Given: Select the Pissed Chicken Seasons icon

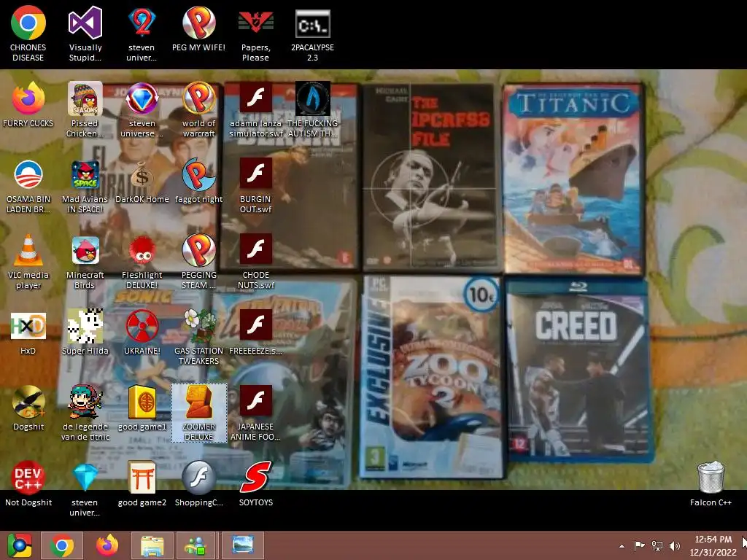Looking at the screenshot, I should coord(85,109).
